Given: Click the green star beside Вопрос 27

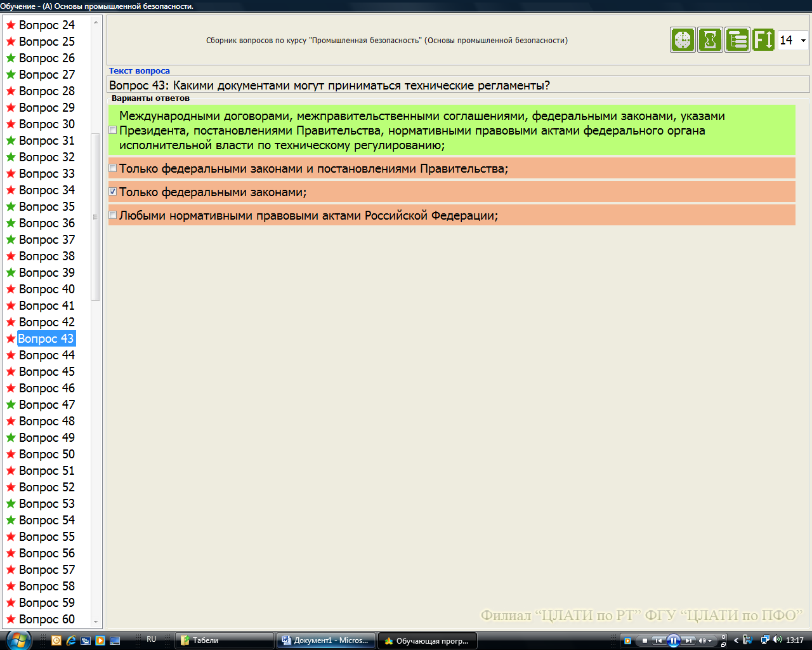Looking at the screenshot, I should [x=11, y=74].
